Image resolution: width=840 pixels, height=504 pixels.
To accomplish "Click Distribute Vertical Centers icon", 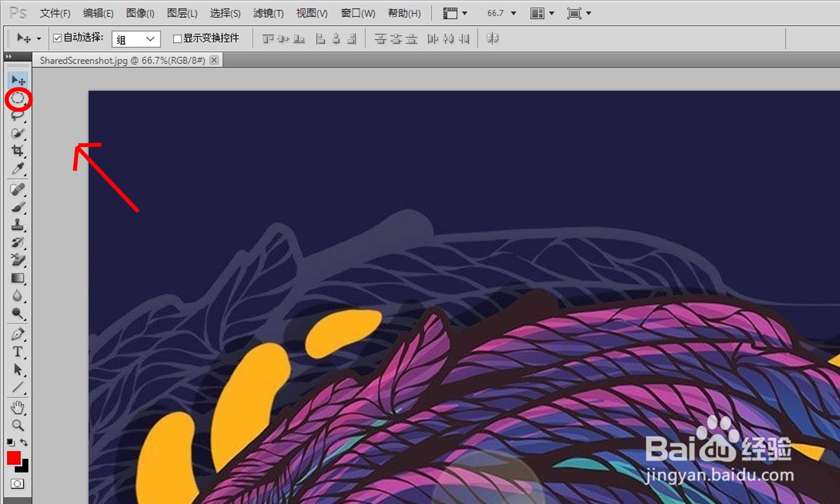I will [396, 39].
